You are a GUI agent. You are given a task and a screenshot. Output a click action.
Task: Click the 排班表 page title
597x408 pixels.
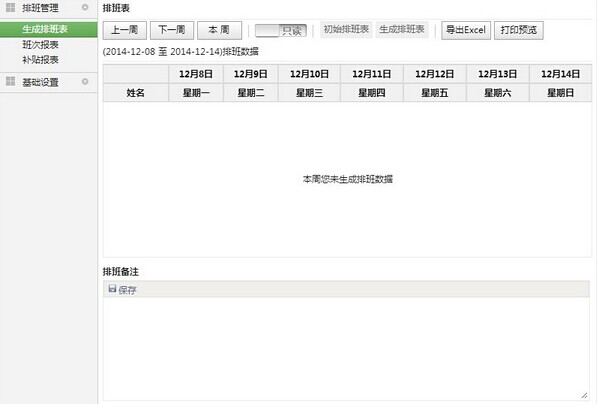(x=116, y=8)
